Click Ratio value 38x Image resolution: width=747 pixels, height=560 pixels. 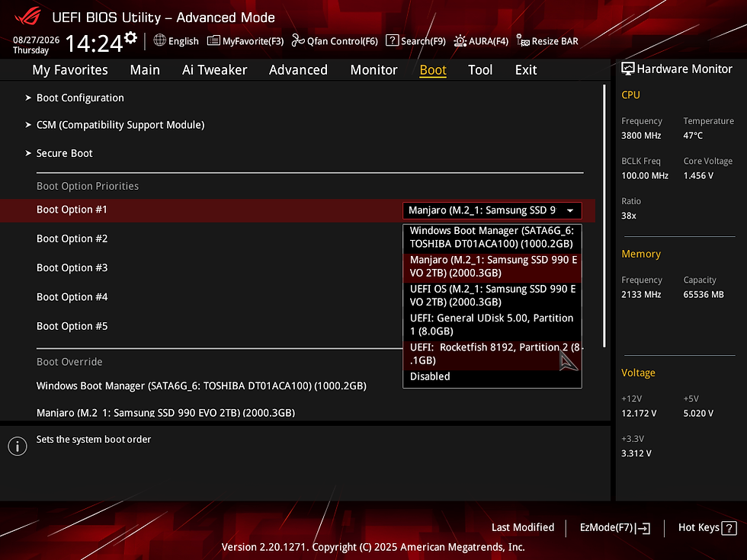point(628,216)
